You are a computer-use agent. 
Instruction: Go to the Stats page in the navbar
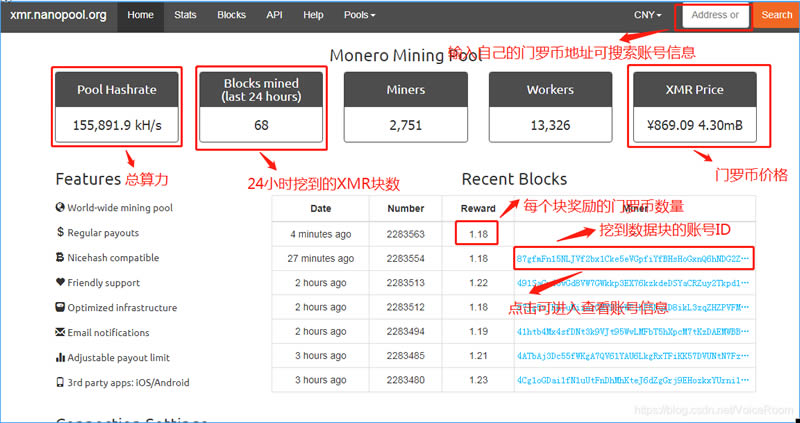[185, 15]
